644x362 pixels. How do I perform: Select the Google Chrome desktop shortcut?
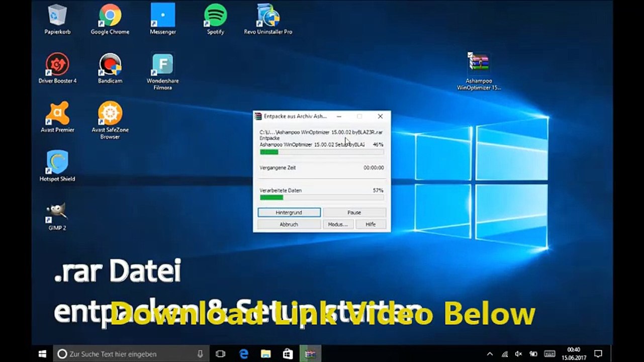110,20
